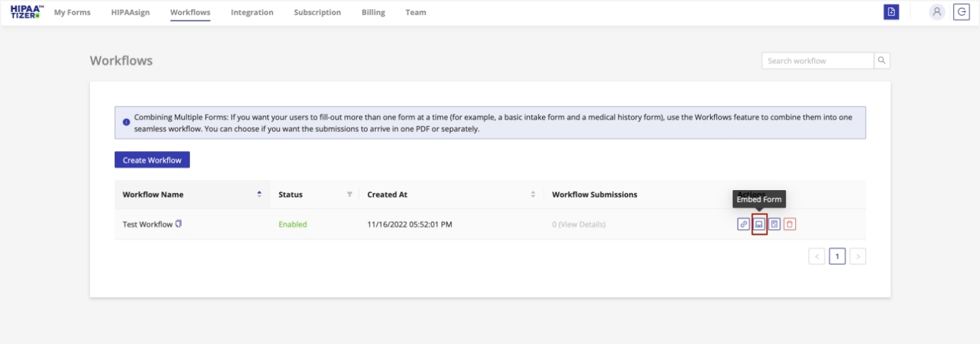
Task: Go to next page arrow
Action: [x=857, y=256]
